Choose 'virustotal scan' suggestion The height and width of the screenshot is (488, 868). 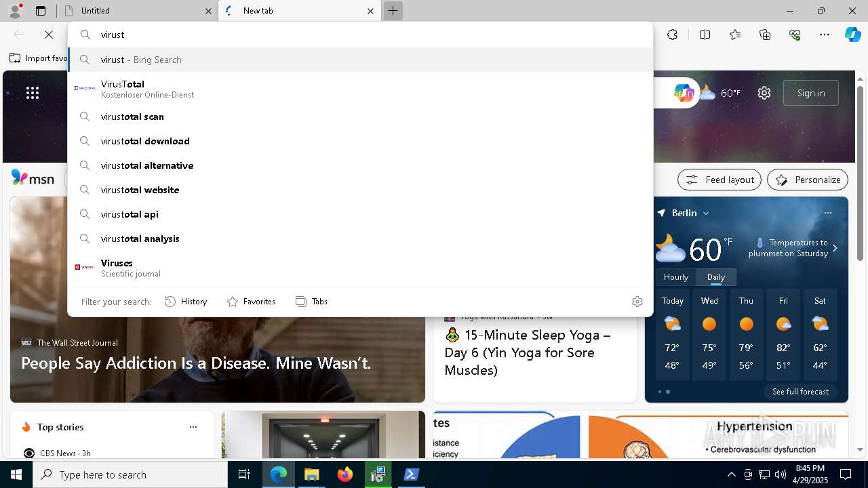[360, 117]
